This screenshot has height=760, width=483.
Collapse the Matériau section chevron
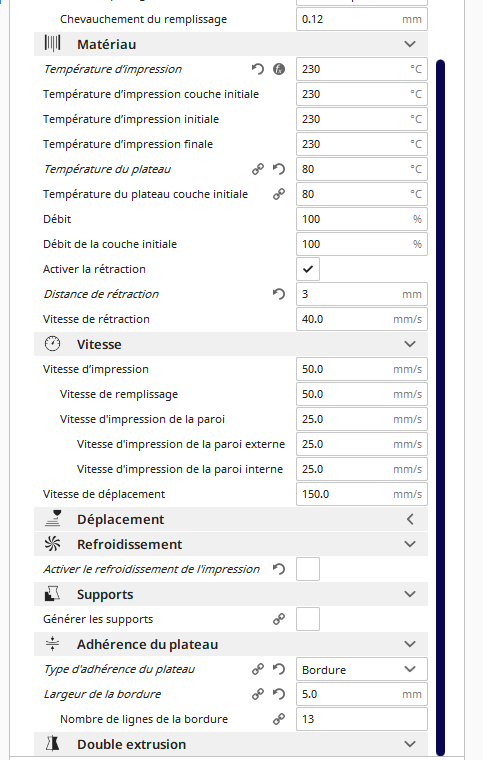(x=410, y=44)
